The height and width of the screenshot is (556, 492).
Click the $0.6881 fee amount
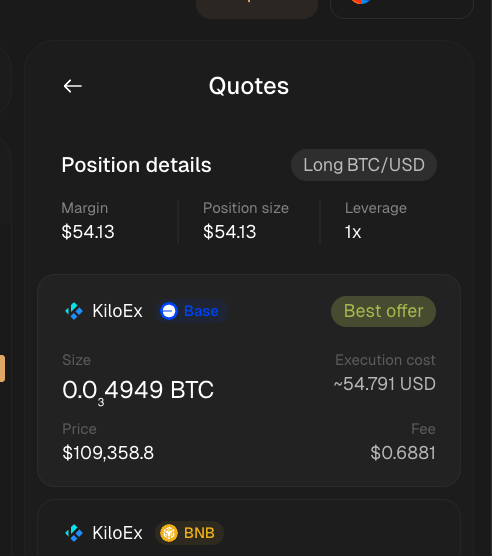click(403, 453)
